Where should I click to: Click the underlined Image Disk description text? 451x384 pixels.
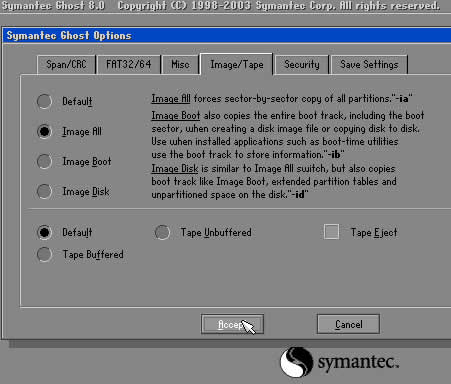click(x=175, y=169)
